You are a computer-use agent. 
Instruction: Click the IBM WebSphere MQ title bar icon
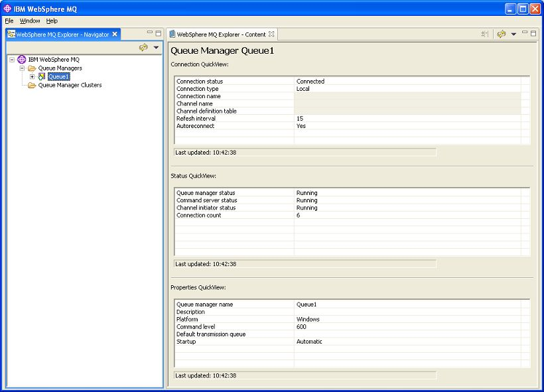[7, 9]
